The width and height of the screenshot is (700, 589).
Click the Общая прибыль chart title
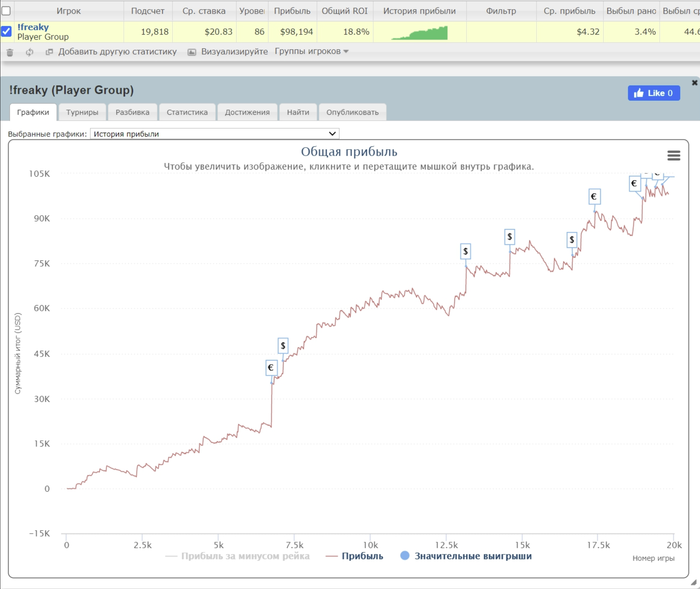tap(349, 152)
